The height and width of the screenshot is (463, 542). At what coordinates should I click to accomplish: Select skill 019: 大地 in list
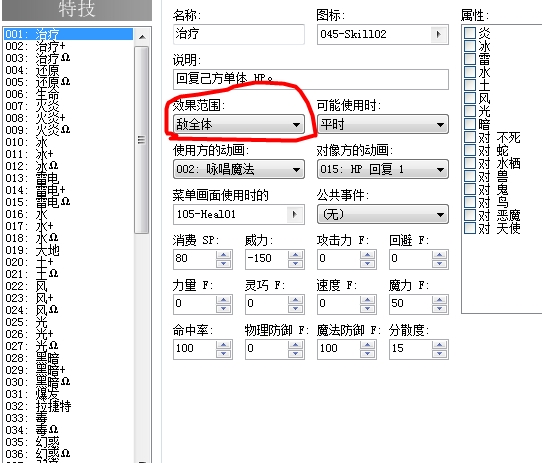(x=68, y=250)
